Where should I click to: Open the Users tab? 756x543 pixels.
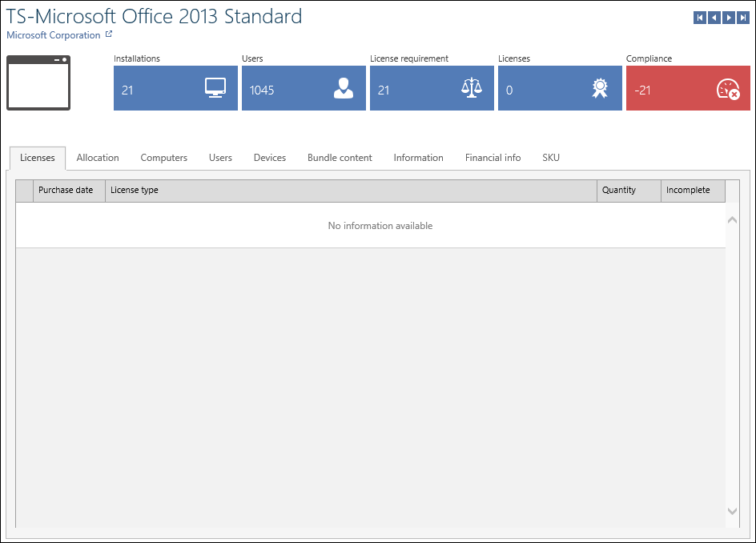tap(220, 158)
